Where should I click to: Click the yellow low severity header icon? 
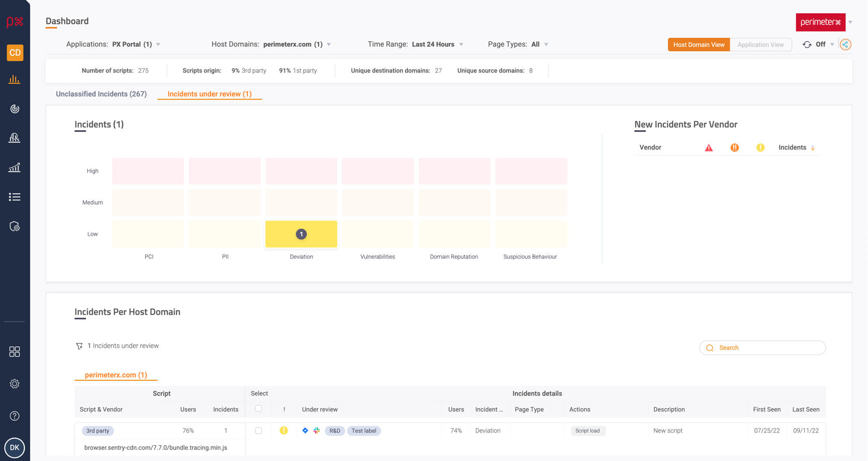point(760,148)
